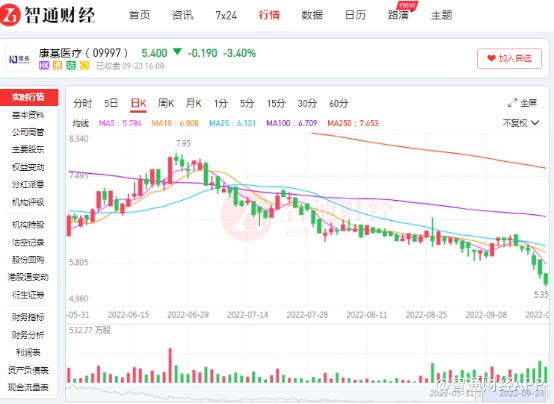Image resolution: width=554 pixels, height=404 pixels.
Task: Open 港股通变动 in the sidebar
Action: coord(28,277)
